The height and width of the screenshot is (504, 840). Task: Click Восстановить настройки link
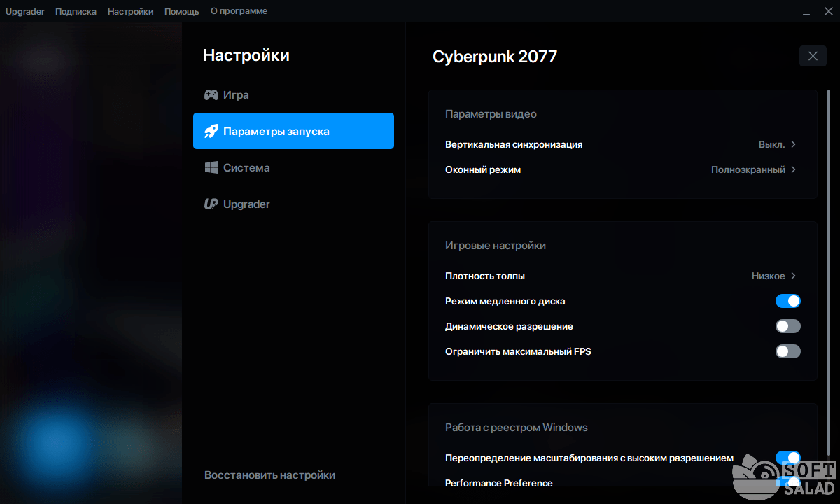tap(269, 475)
